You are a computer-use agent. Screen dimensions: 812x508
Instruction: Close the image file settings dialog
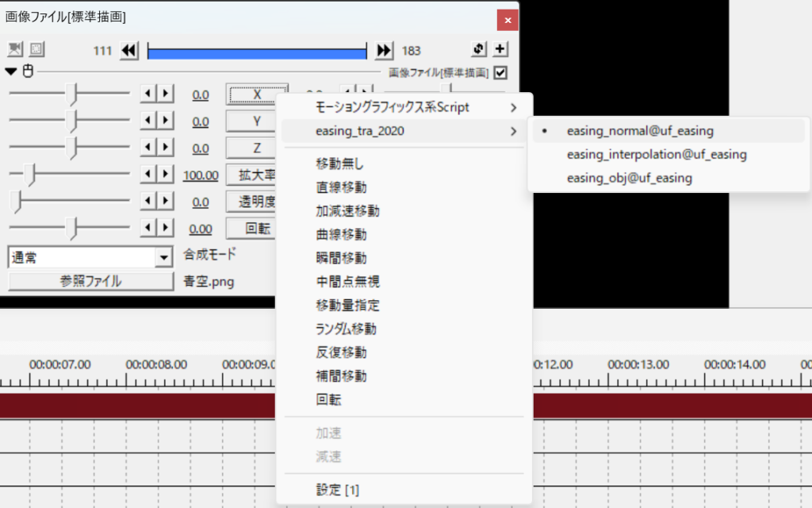tap(507, 19)
